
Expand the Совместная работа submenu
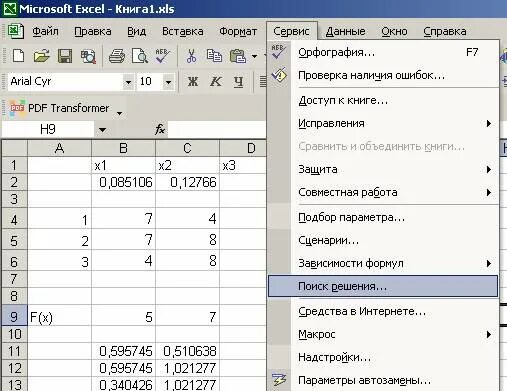click(489, 193)
